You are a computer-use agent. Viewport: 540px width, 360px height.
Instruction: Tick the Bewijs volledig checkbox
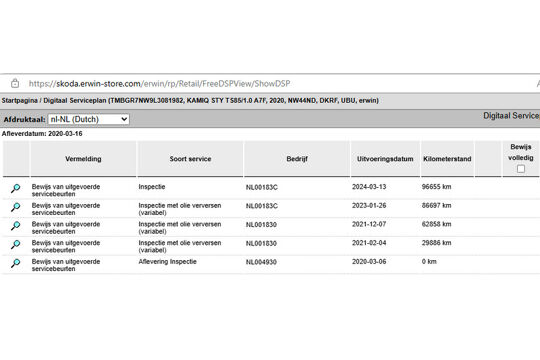click(521, 169)
